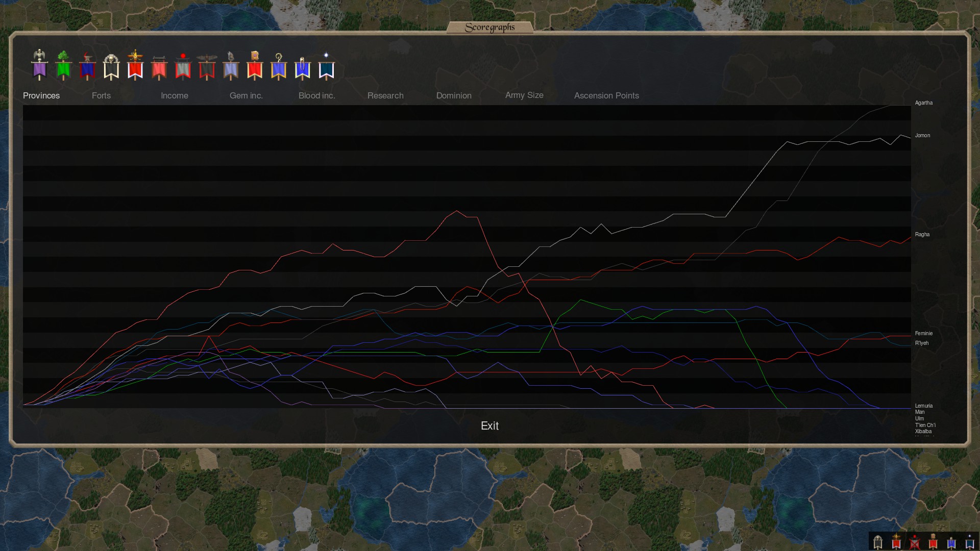980x551 pixels.
Task: Click the Ragha graph label
Action: pos(922,234)
